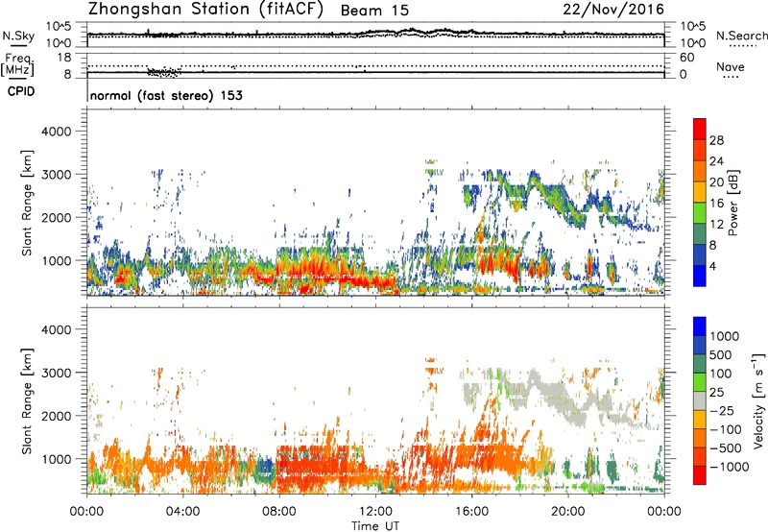The height and width of the screenshot is (532, 768).
Task: Click the red top segment of Power colorbar
Action: pos(700,129)
